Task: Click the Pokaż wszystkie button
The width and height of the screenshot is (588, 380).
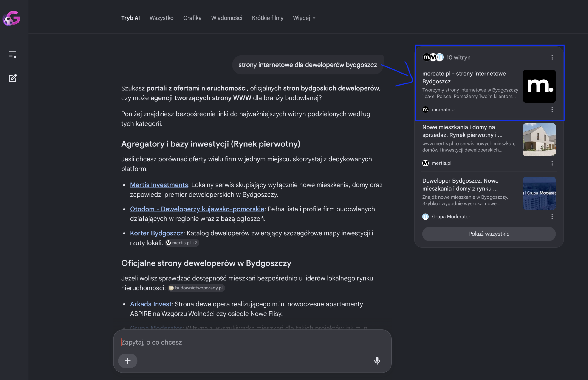Action: tap(489, 234)
